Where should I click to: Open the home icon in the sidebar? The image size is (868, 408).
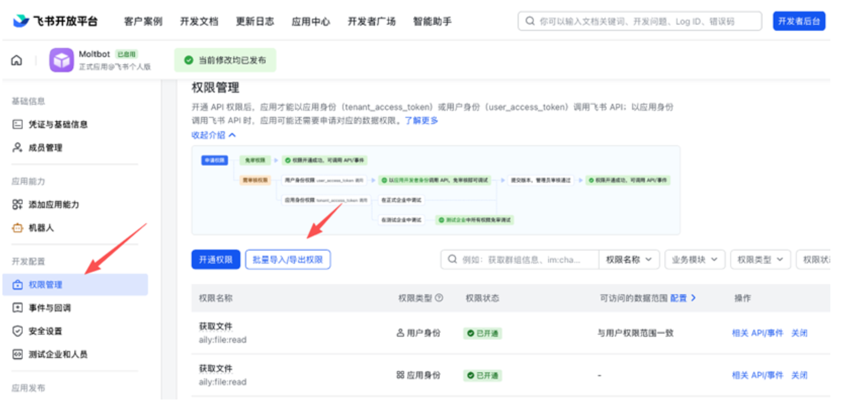(x=17, y=60)
